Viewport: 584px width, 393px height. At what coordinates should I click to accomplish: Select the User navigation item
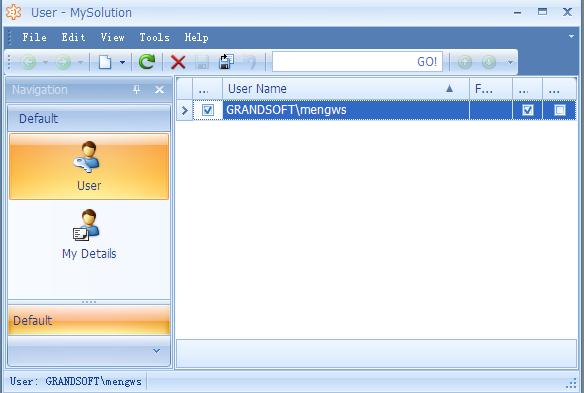[89, 167]
